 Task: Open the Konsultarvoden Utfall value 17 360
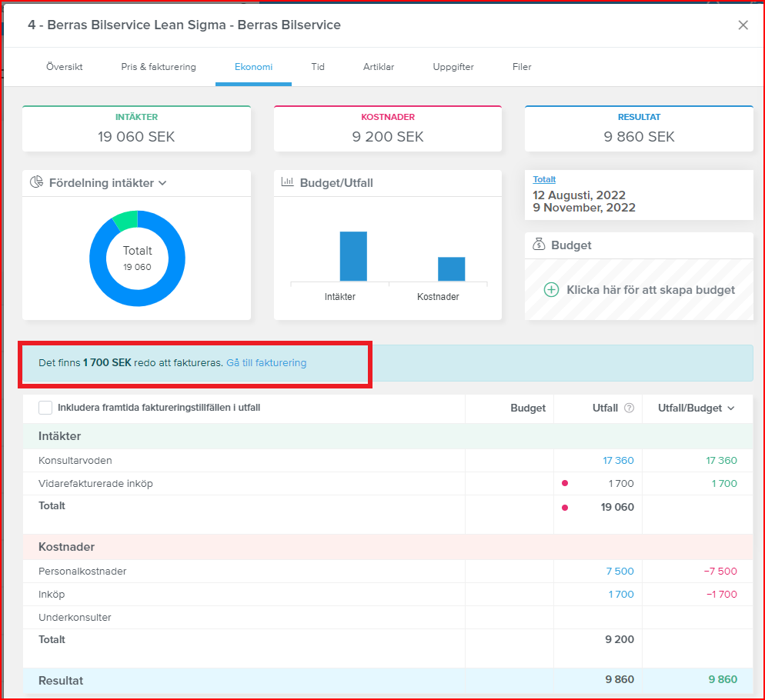click(x=618, y=461)
